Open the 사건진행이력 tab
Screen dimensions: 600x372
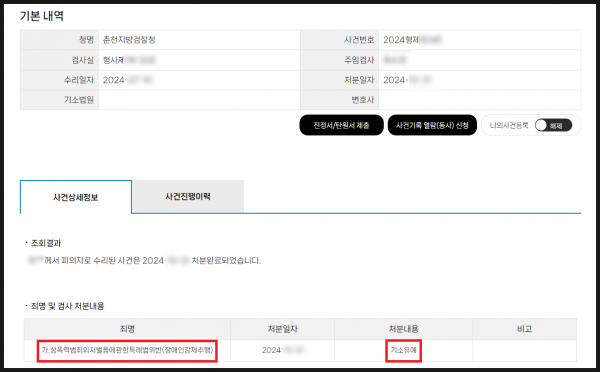(x=188, y=197)
